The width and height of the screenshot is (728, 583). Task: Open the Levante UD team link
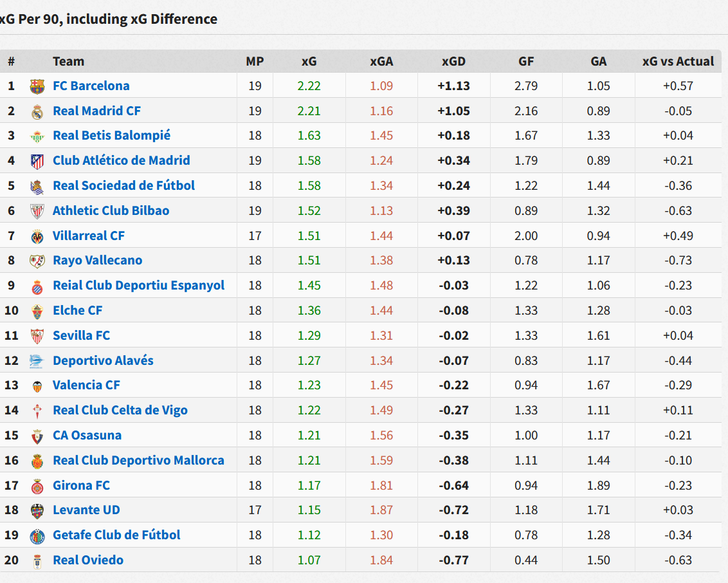[x=86, y=510]
